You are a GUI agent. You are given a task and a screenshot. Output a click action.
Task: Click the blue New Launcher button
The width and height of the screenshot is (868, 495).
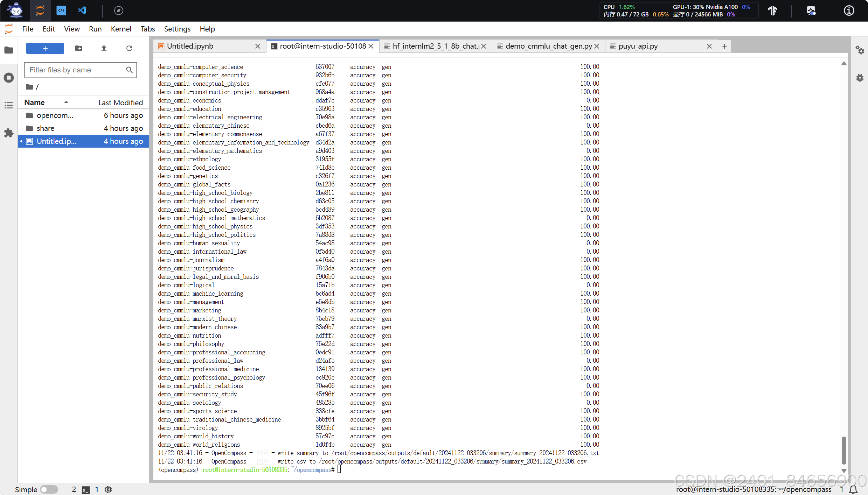(45, 48)
